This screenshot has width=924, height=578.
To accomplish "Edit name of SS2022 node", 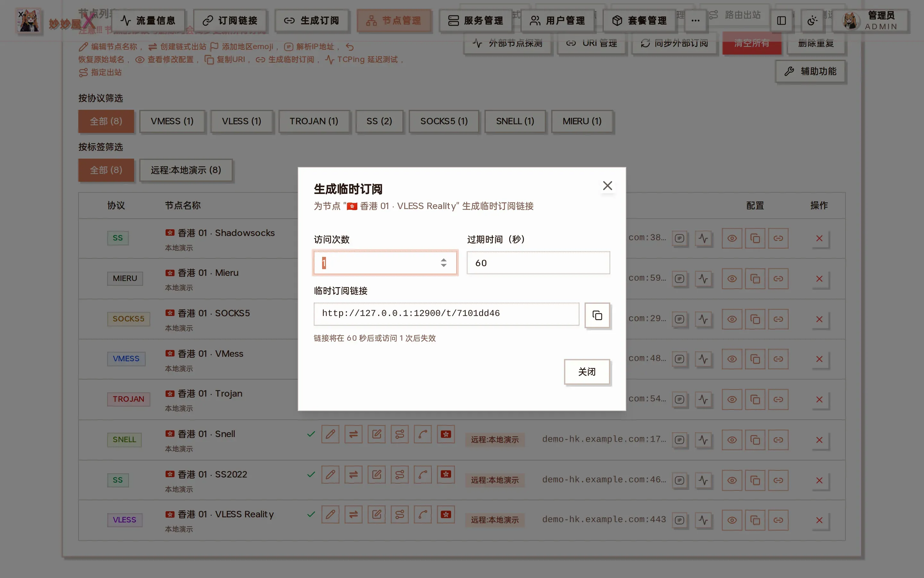I will [330, 475].
